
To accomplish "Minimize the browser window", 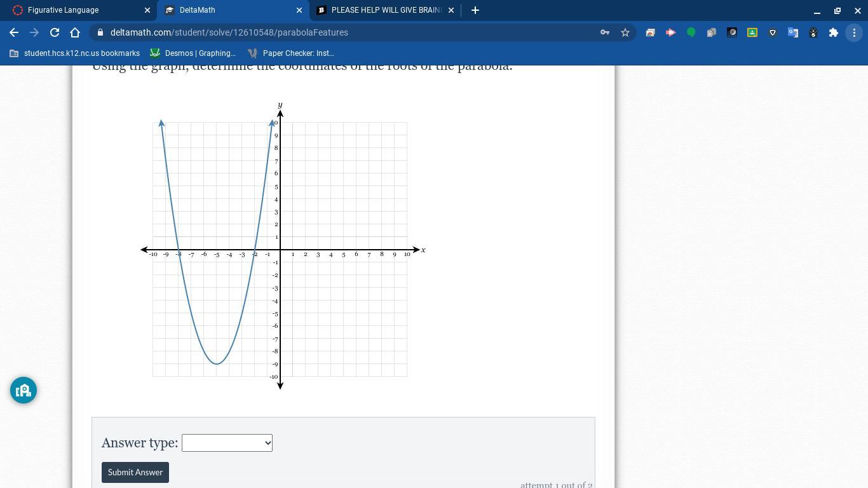I will [x=817, y=11].
